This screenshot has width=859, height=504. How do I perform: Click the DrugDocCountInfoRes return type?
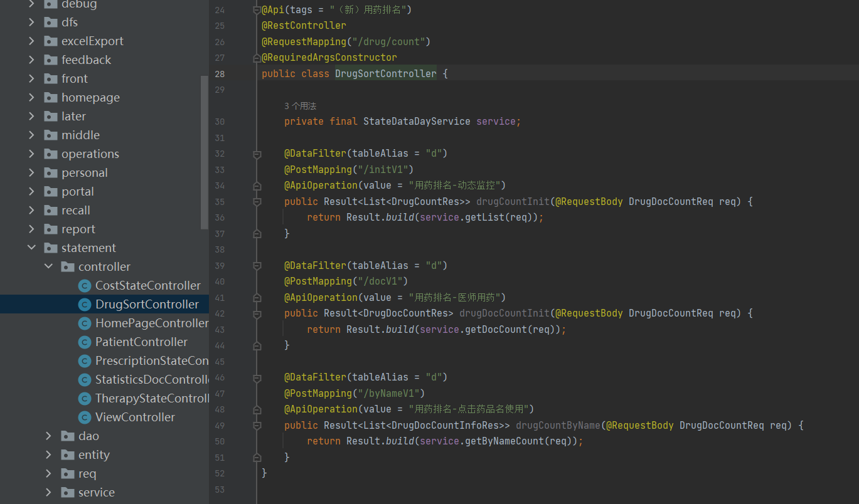445,426
